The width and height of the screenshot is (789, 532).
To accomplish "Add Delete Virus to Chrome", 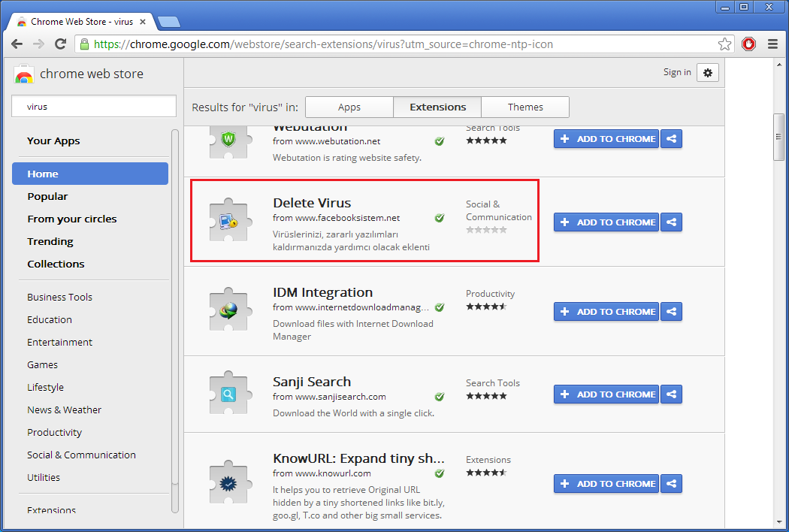I will pyautogui.click(x=606, y=222).
